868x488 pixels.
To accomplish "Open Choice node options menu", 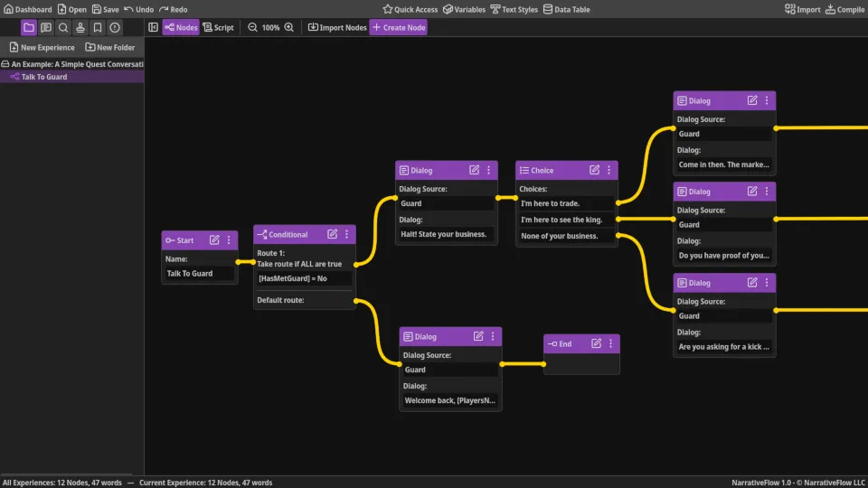I will click(x=609, y=170).
